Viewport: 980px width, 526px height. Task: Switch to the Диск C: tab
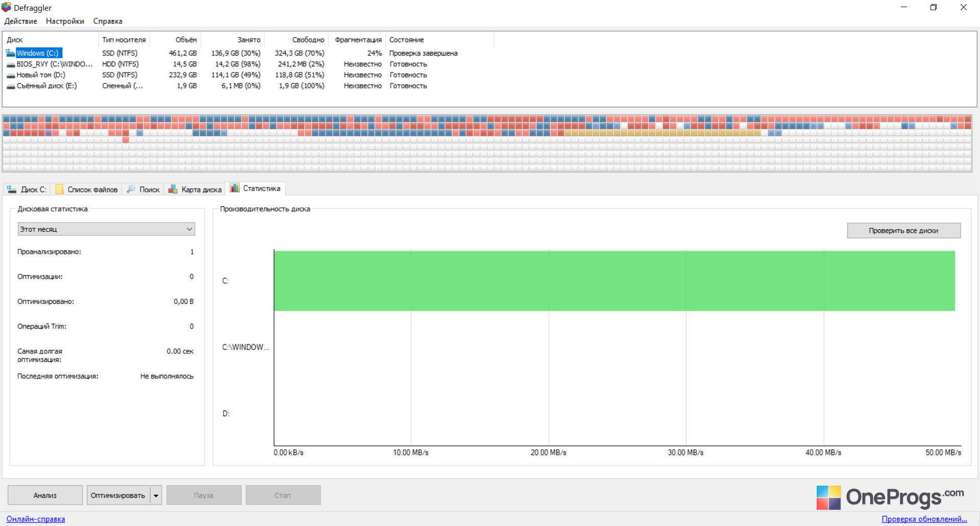(x=27, y=189)
